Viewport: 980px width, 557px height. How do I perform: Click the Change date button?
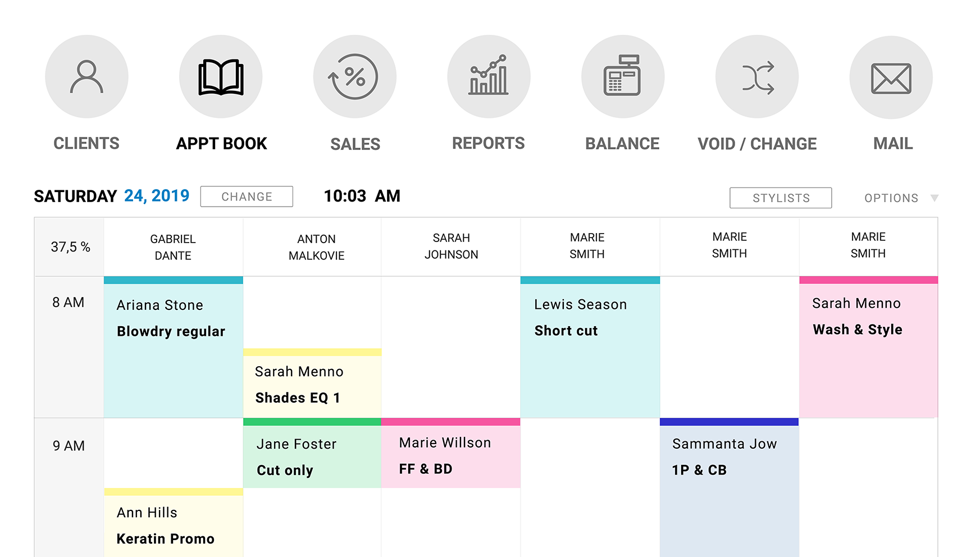(x=247, y=197)
